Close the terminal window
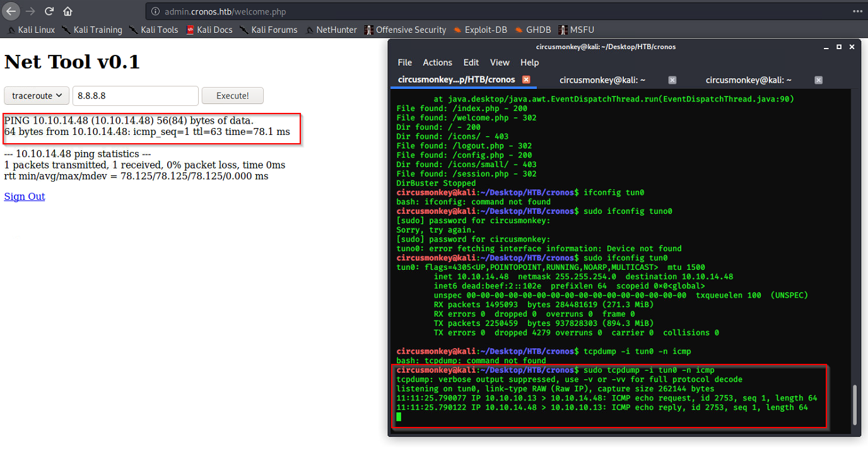The image size is (868, 449). [x=852, y=47]
